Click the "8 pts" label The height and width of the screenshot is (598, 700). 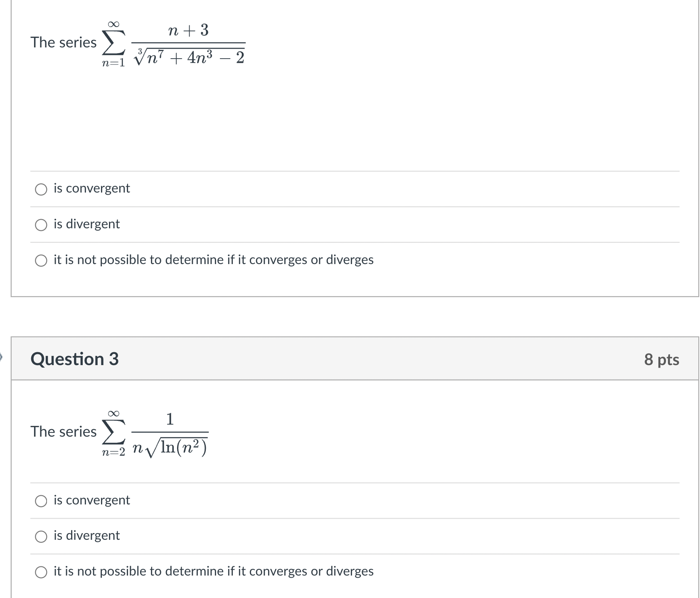(x=662, y=359)
